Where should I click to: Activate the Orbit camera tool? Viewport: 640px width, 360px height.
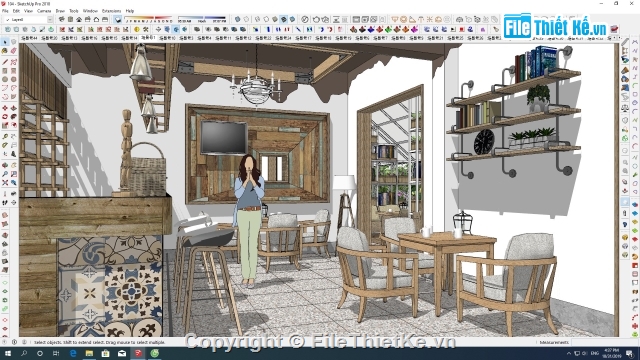pyautogui.click(x=5, y=165)
